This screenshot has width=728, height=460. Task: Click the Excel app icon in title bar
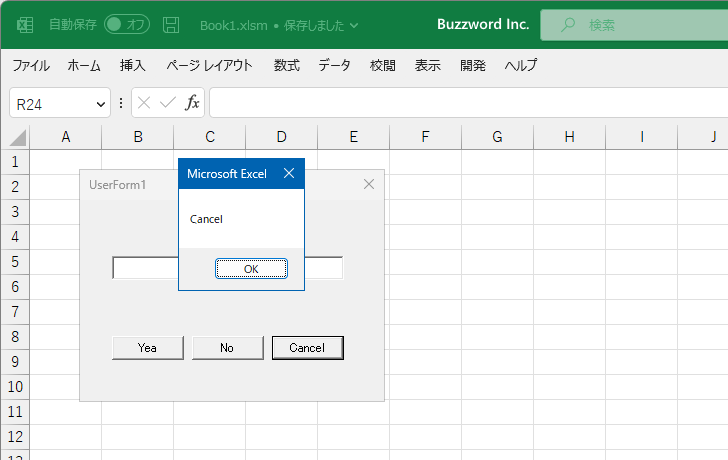tap(25, 25)
